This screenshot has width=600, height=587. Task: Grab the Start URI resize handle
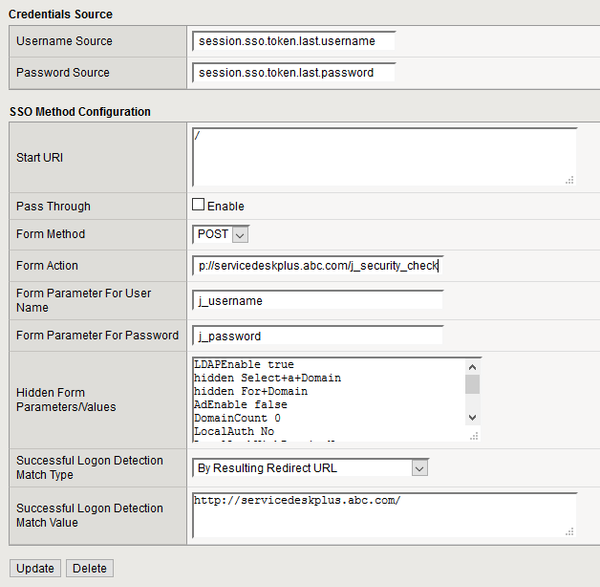tap(570, 180)
